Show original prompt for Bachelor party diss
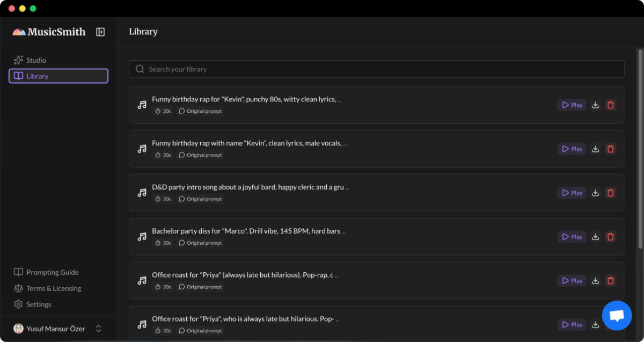 point(200,243)
